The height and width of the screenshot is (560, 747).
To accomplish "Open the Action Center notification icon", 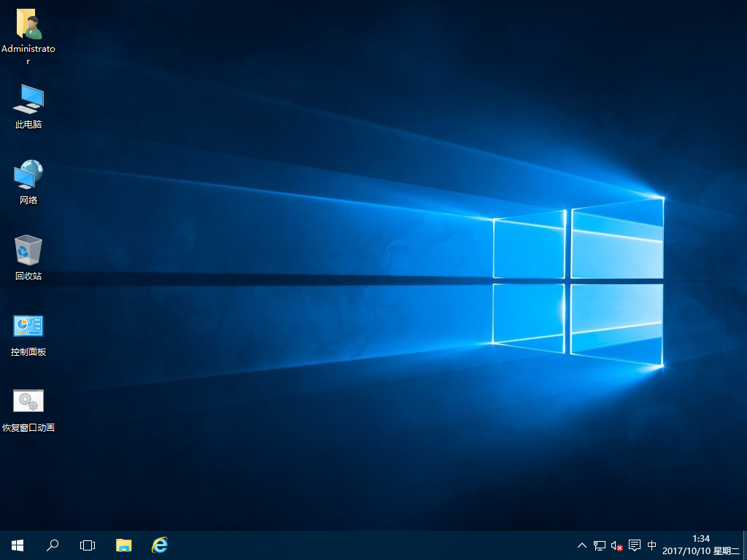I will (634, 545).
